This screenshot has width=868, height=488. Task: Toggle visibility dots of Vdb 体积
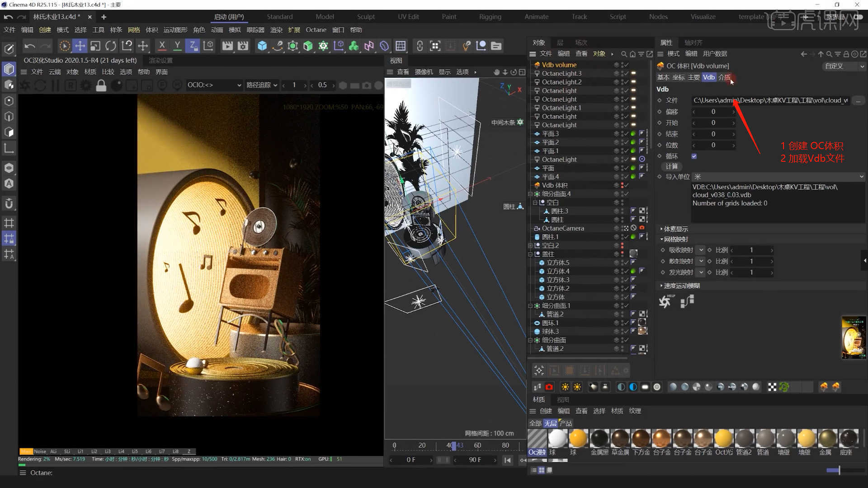click(x=622, y=185)
